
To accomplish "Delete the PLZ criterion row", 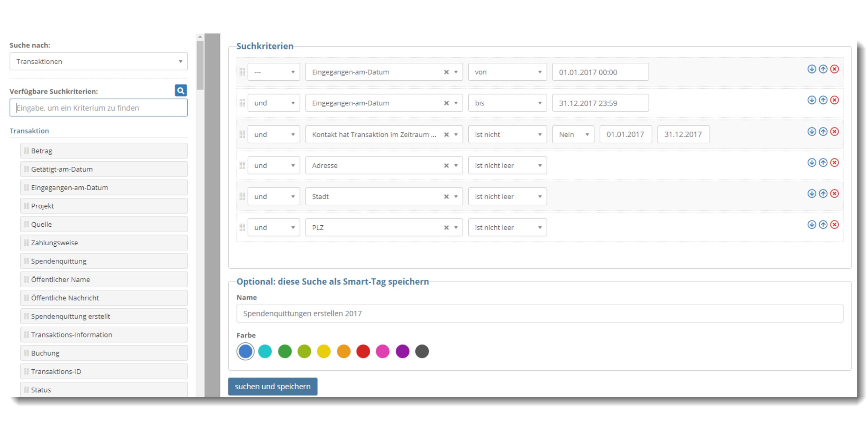I will click(x=834, y=224).
